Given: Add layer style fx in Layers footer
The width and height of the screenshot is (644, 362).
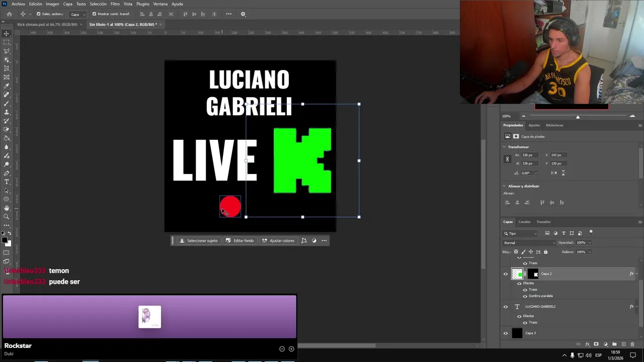Looking at the screenshot, I should 587,344.
